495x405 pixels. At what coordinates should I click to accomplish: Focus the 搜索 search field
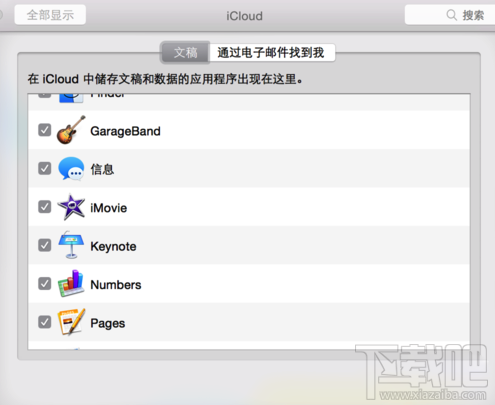coord(450,15)
